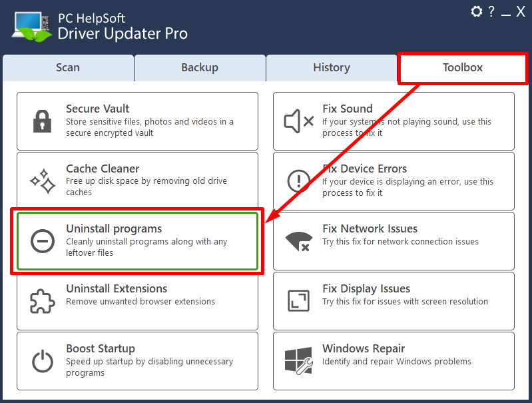Select the Windows Repair heading text

coord(364,348)
